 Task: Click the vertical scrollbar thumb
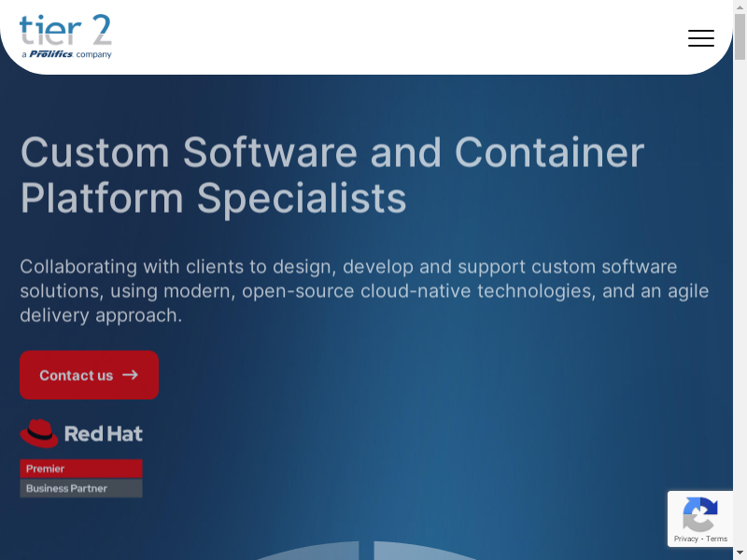[x=740, y=37]
